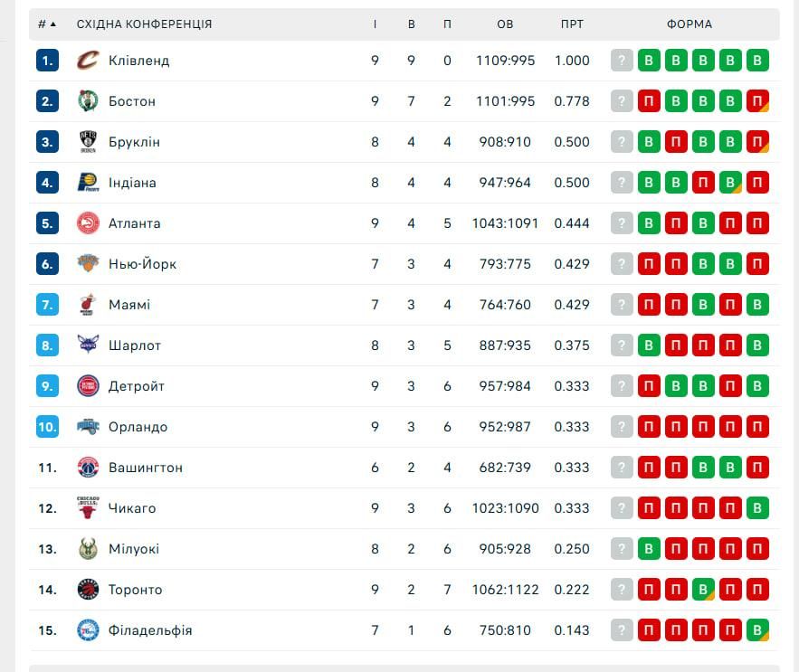Open the Клівленд team link

[x=138, y=61]
